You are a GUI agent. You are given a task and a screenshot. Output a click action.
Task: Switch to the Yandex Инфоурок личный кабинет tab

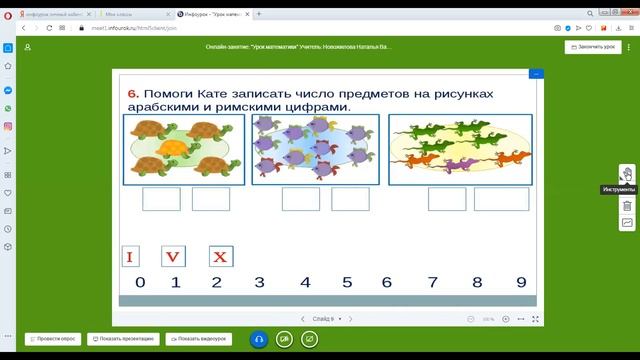pyautogui.click(x=56, y=14)
